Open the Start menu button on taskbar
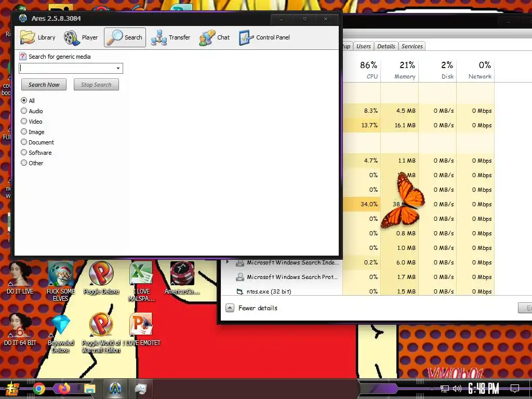 pyautogui.click(x=12, y=389)
